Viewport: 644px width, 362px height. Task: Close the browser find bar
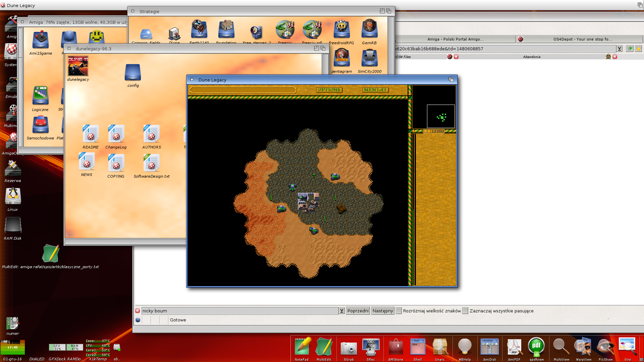pos(138,311)
